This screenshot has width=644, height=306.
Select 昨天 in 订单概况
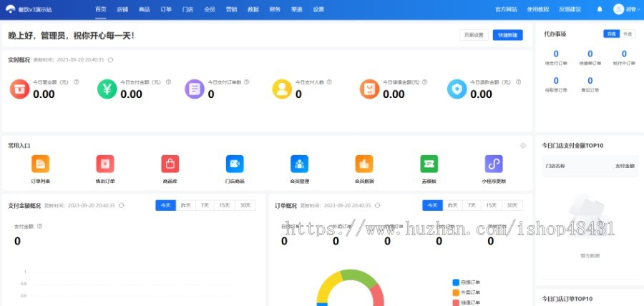point(453,205)
